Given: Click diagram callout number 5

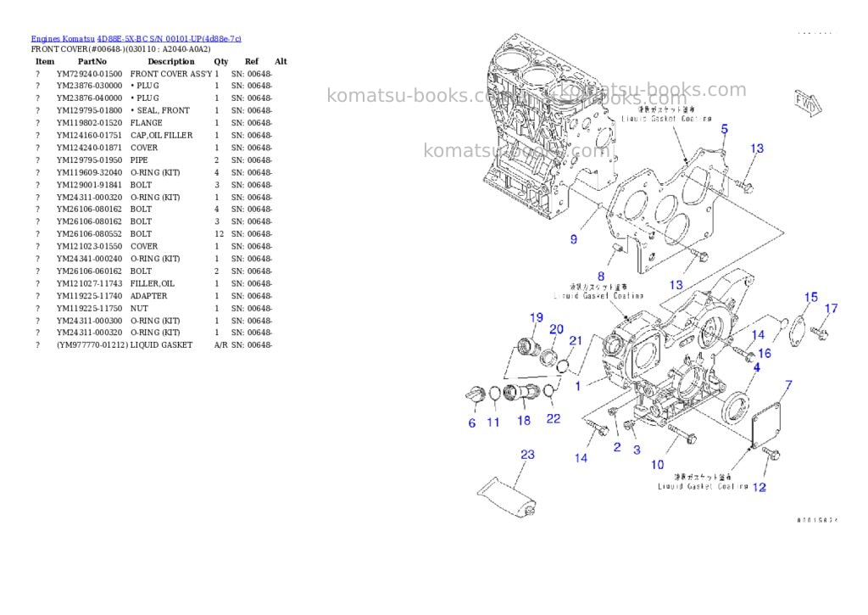Looking at the screenshot, I should pyautogui.click(x=725, y=129).
